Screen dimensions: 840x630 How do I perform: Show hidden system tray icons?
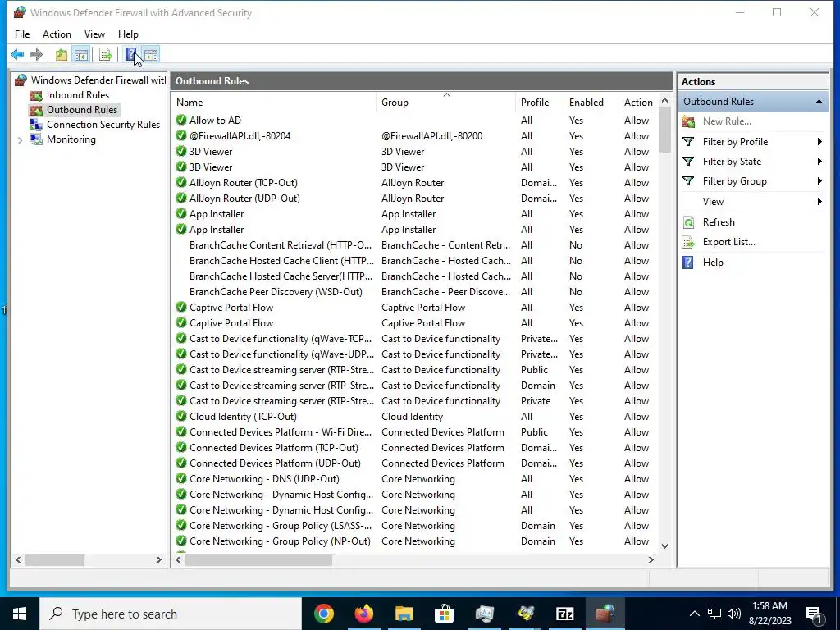click(694, 614)
